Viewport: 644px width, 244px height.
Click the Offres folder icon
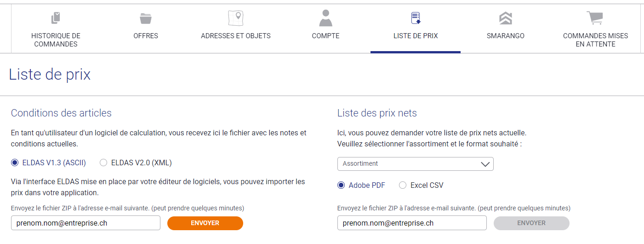146,18
